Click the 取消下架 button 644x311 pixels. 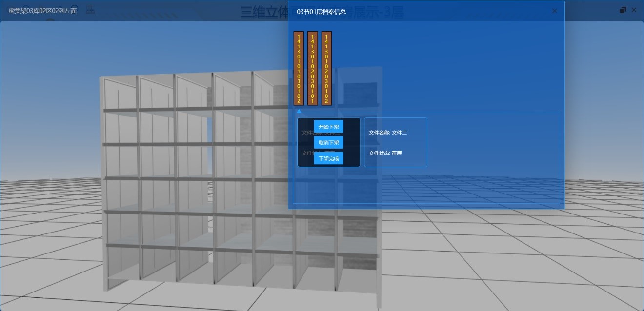(x=328, y=142)
